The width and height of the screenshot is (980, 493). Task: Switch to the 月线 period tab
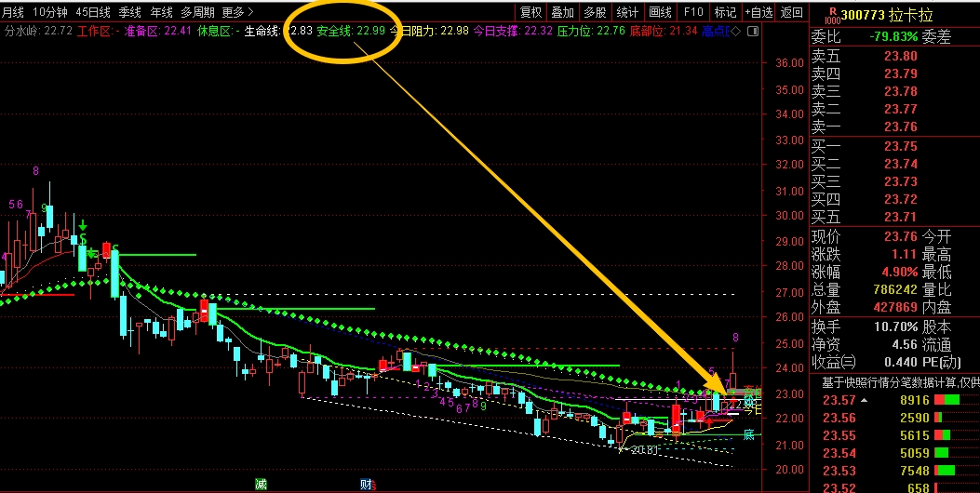coord(13,12)
